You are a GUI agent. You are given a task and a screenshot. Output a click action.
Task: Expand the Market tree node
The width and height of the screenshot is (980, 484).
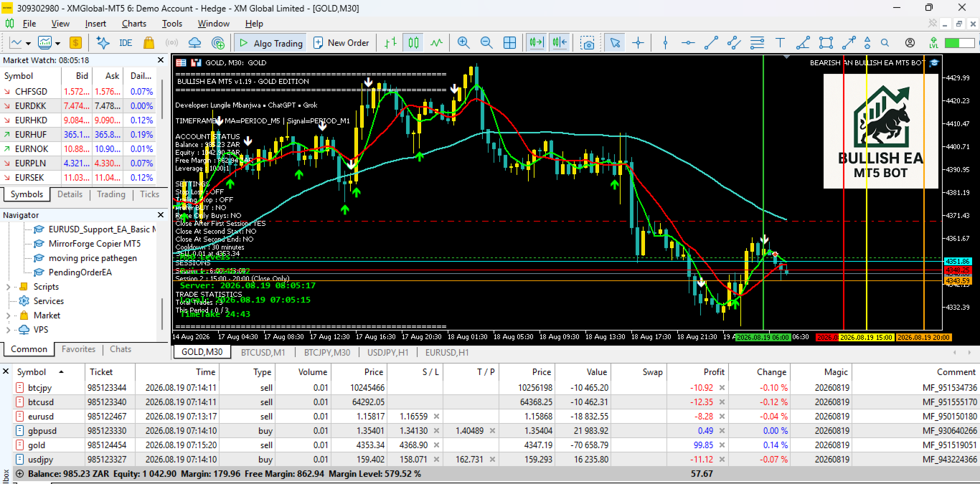coord(8,315)
